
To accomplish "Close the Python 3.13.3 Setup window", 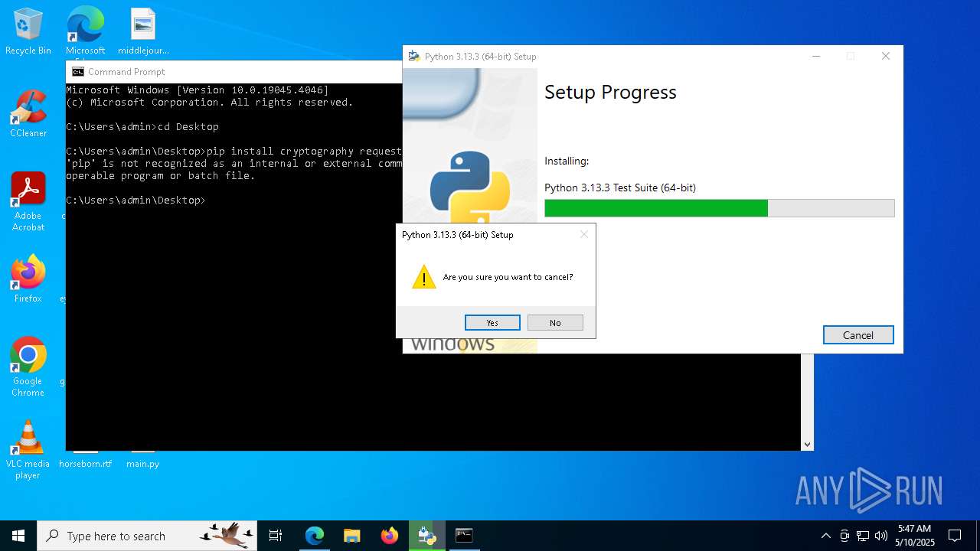I will pyautogui.click(x=886, y=56).
